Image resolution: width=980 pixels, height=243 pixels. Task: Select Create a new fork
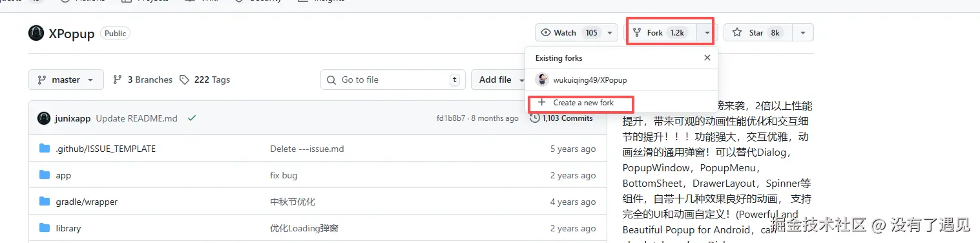coord(581,103)
